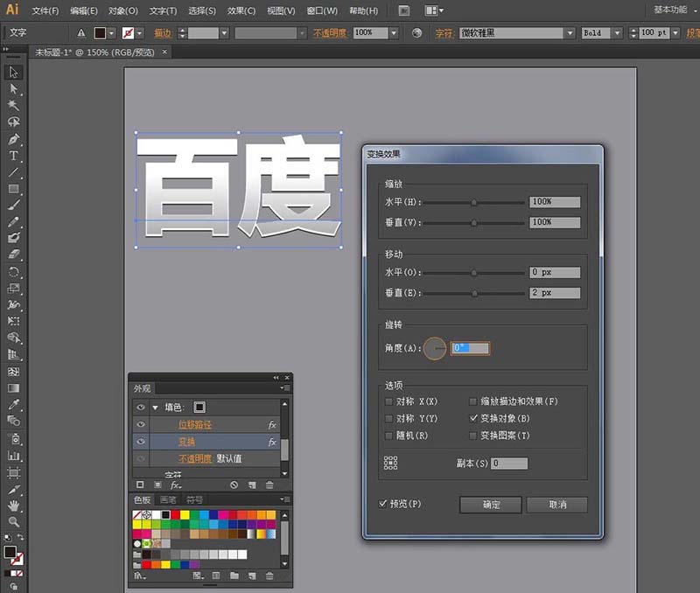The height and width of the screenshot is (593, 700).
Task: Select the Eyedropper tool
Action: (13, 405)
